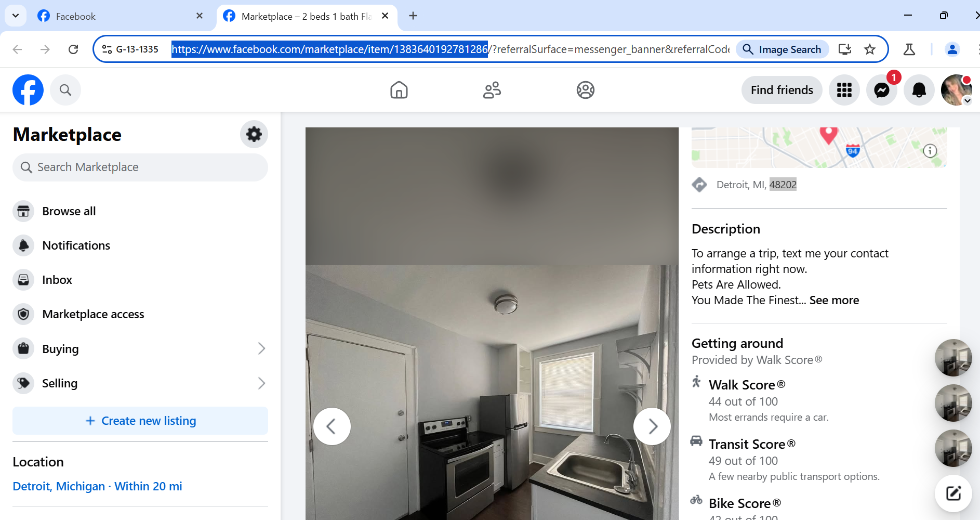Image resolution: width=980 pixels, height=520 pixels.
Task: Click Find friends button
Action: point(782,90)
